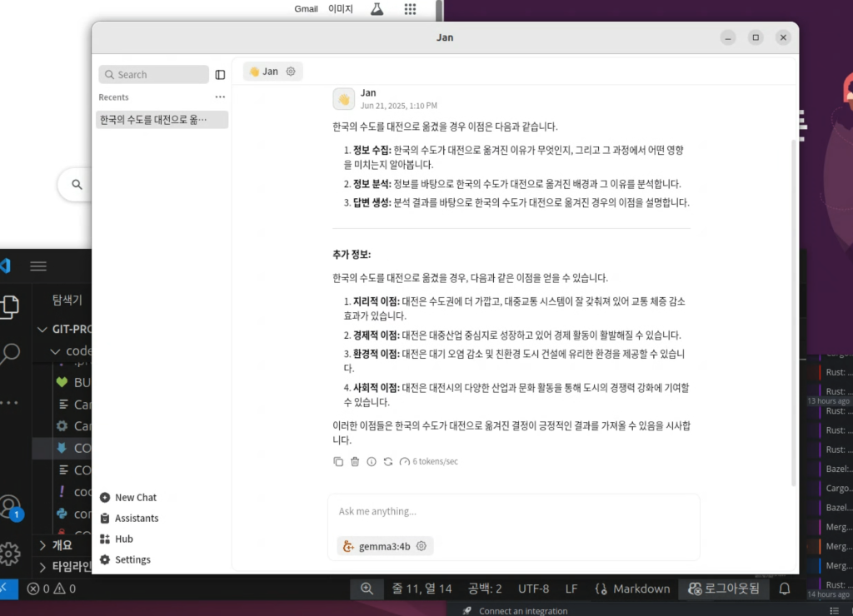
Task: Click the 13 hours ago entry
Action: [x=828, y=400]
